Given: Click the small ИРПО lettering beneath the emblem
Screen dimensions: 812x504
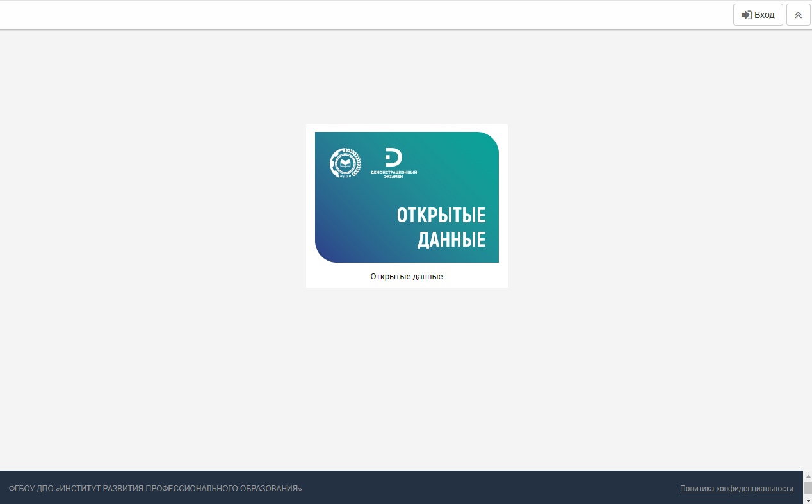Looking at the screenshot, I should point(345,176).
